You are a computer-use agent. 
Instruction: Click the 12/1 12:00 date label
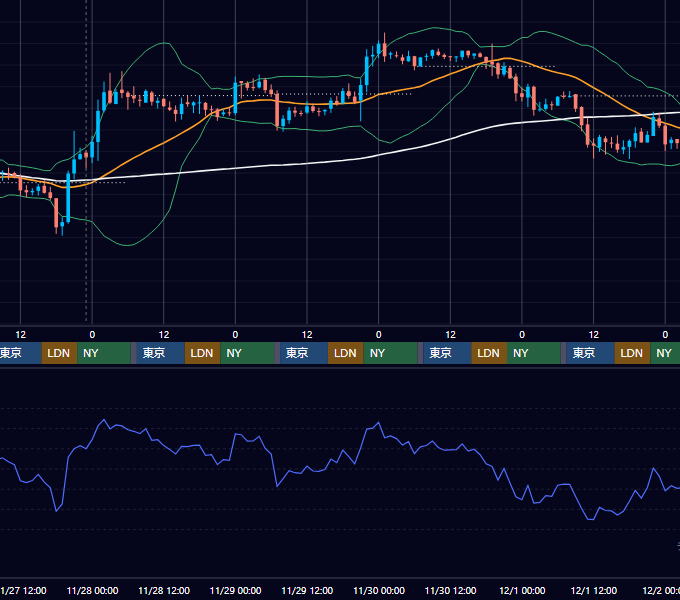tap(594, 590)
